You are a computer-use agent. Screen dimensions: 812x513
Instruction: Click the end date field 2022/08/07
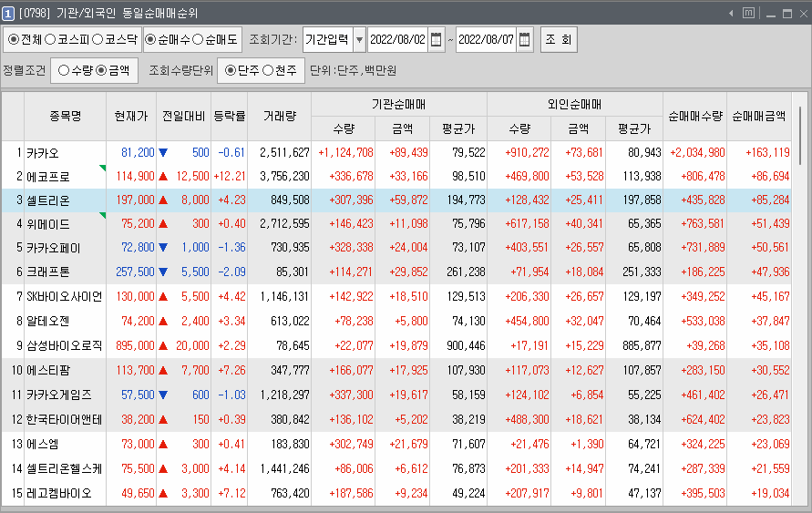tap(487, 40)
